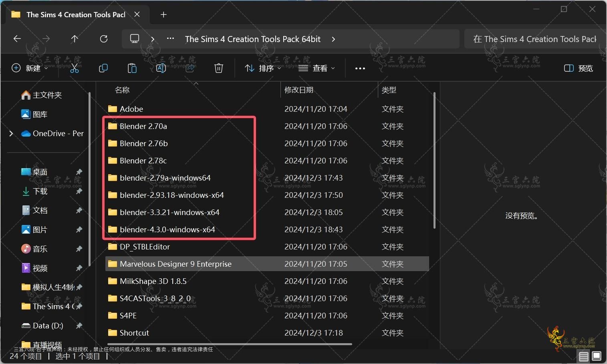Select The Sims 4 Creation Tools Pack tab
607x364 pixels.
click(76, 15)
